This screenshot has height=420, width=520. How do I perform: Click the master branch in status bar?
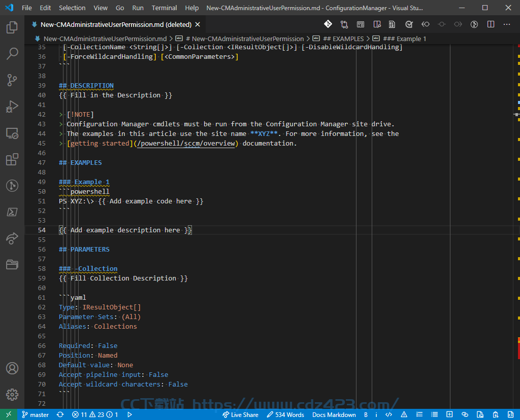click(x=35, y=414)
